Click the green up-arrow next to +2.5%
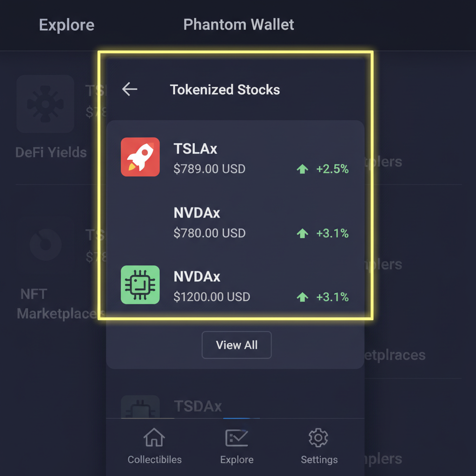The height and width of the screenshot is (476, 476). [303, 169]
